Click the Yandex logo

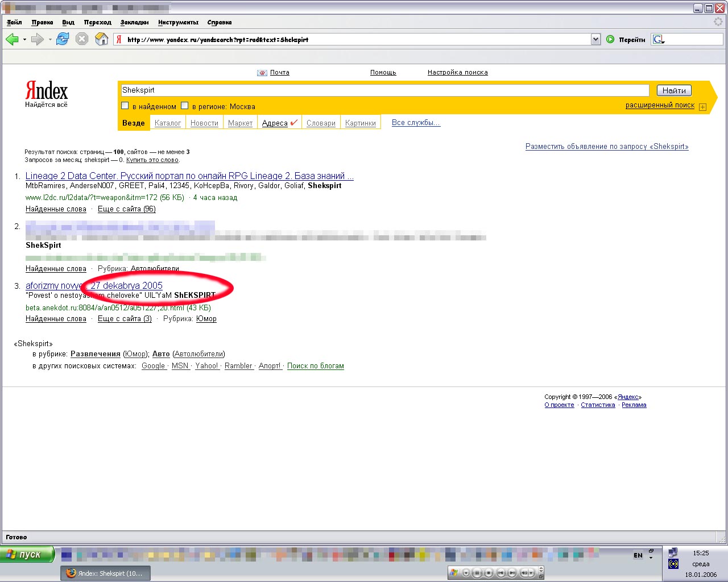46,91
